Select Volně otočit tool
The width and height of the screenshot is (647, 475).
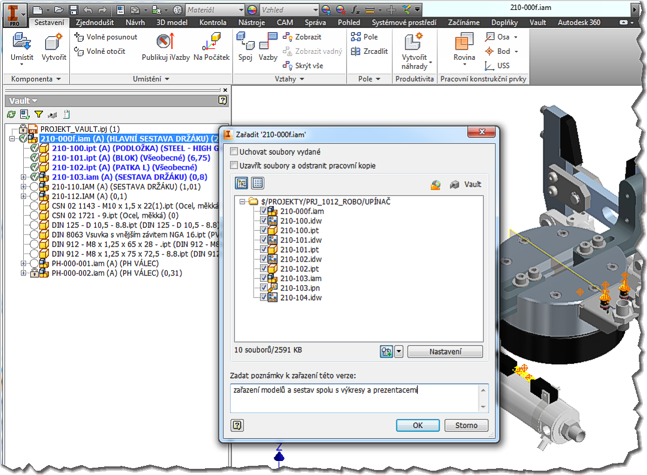[99, 51]
